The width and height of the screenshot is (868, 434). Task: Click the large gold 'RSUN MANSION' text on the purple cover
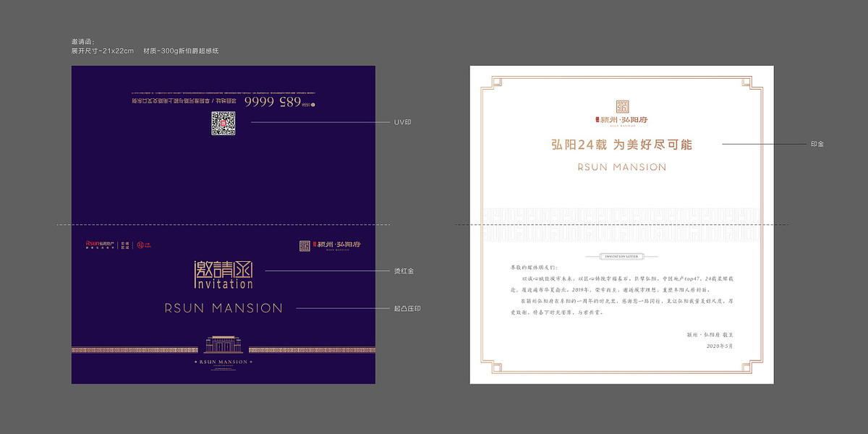[224, 308]
